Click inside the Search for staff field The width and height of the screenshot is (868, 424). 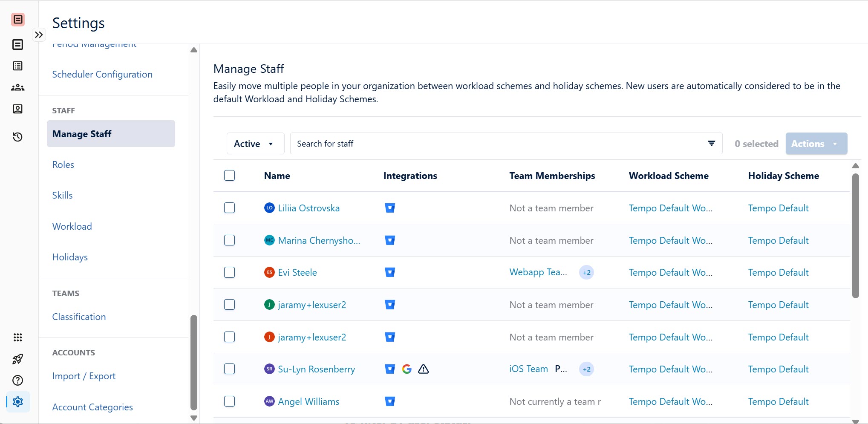coord(469,143)
